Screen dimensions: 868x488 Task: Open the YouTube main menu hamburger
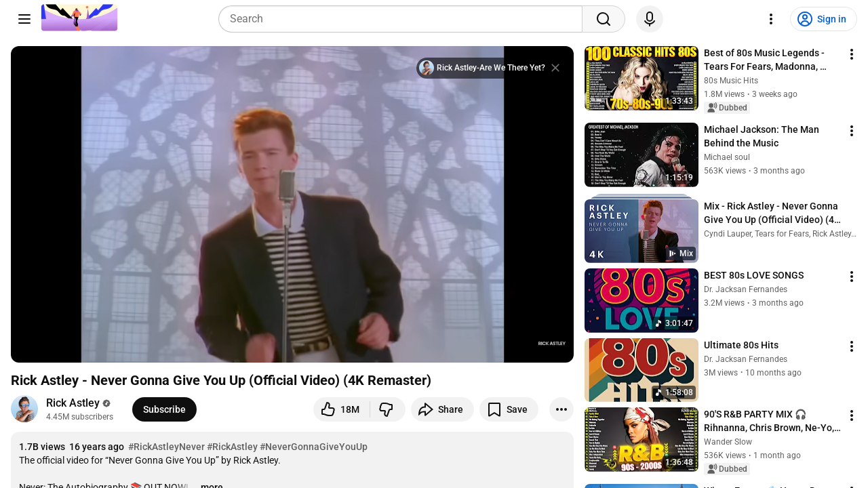tap(24, 18)
